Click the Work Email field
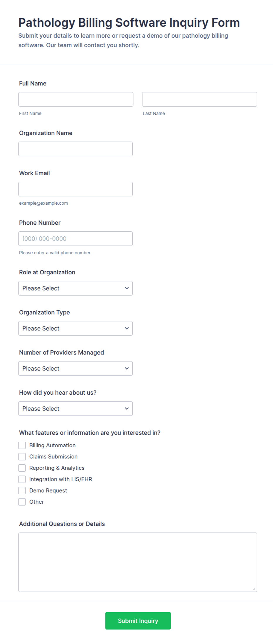 click(75, 189)
